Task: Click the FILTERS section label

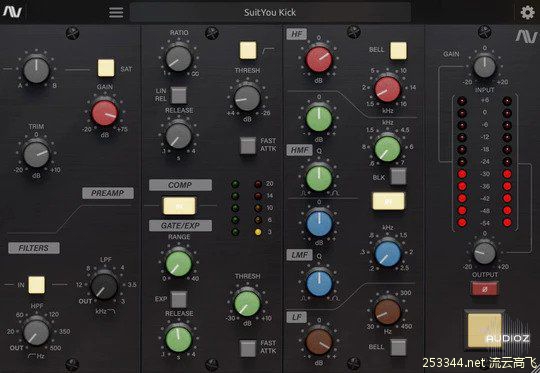Action: click(x=34, y=248)
